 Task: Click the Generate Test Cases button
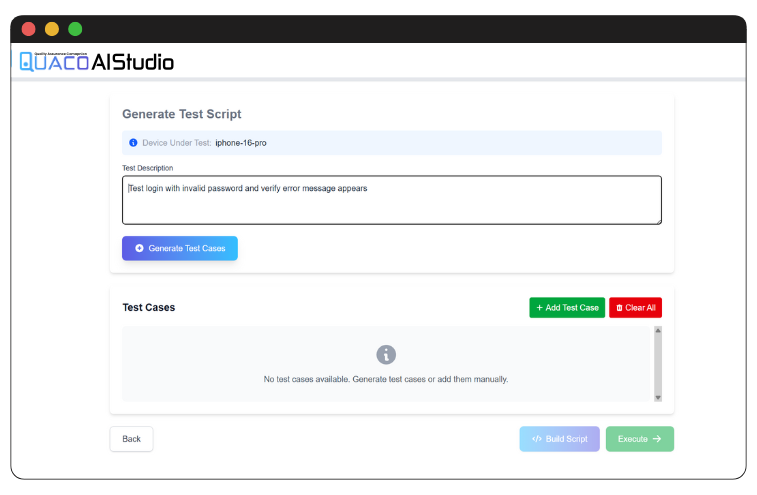point(180,248)
